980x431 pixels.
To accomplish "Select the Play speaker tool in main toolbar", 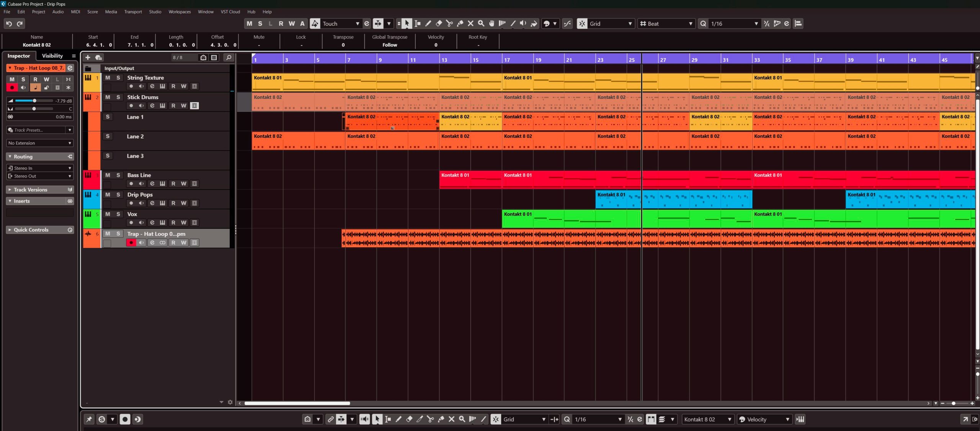I will (x=523, y=23).
